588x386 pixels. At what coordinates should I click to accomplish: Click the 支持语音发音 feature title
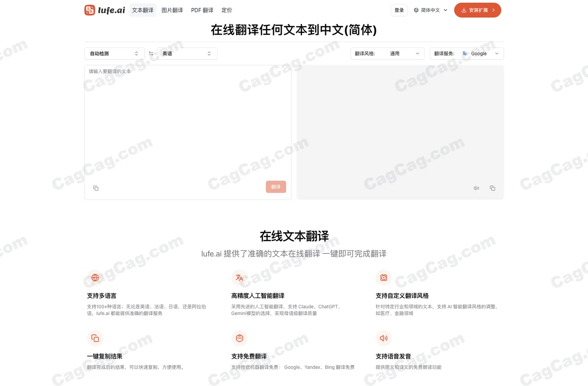click(x=393, y=356)
